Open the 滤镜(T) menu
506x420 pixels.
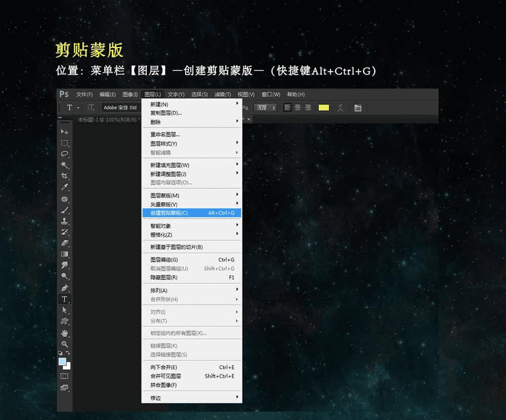tap(223, 94)
